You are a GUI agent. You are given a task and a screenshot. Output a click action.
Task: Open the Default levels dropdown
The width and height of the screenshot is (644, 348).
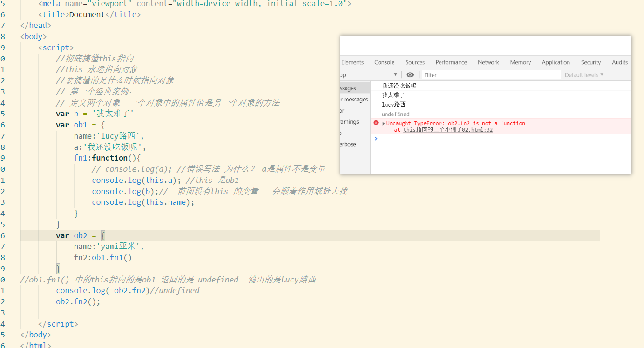point(584,75)
